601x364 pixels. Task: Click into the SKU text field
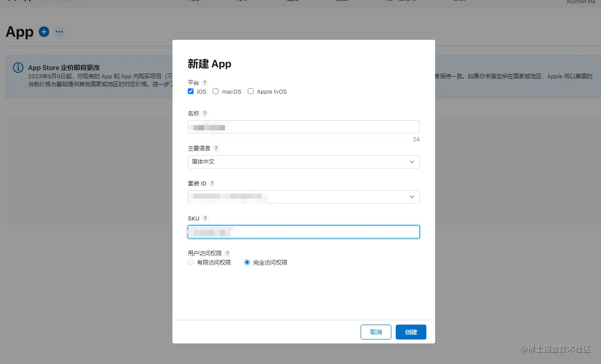(x=304, y=232)
